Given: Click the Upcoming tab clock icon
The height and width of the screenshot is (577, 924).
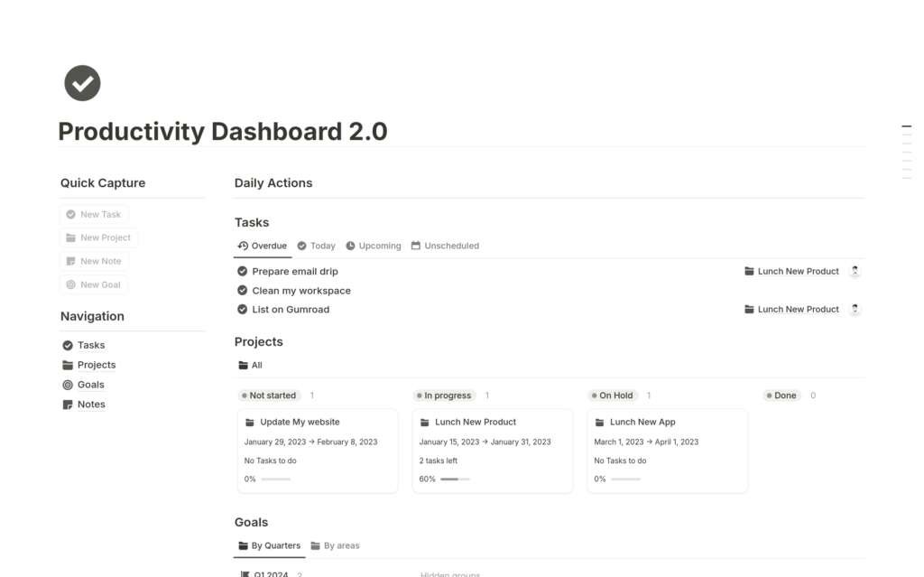Looking at the screenshot, I should 351,246.
